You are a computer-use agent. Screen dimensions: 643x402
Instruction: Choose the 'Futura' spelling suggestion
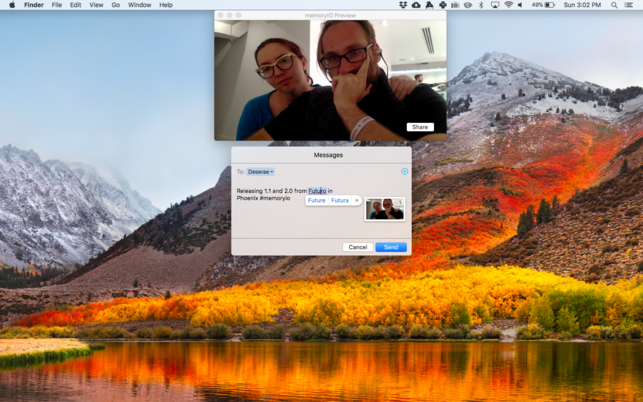(340, 200)
